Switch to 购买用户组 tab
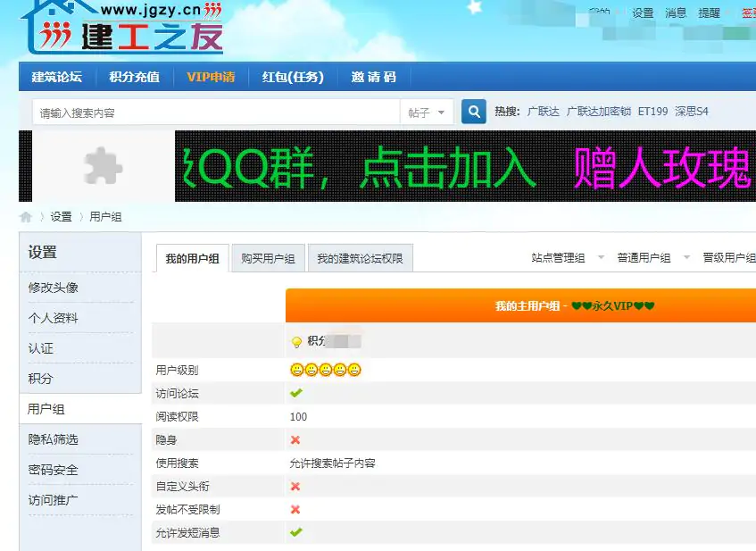This screenshot has width=756, height=551. (x=268, y=259)
